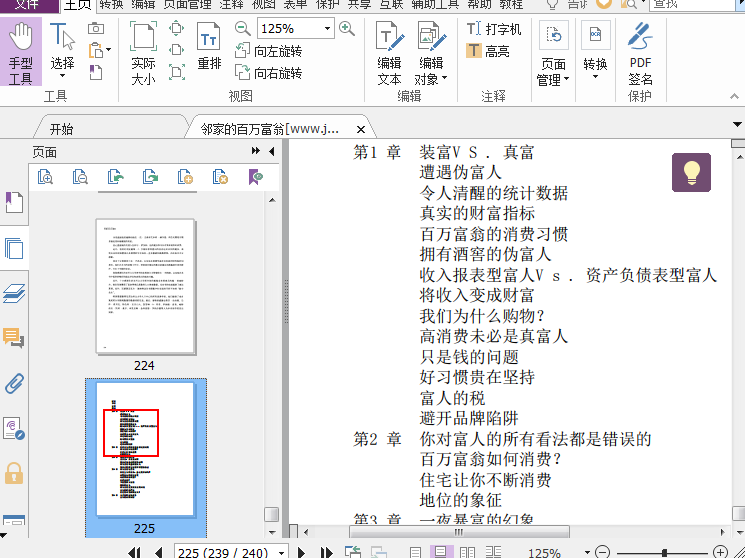The width and height of the screenshot is (745, 558).
Task: Open the document tab list arrow
Action: [737, 125]
